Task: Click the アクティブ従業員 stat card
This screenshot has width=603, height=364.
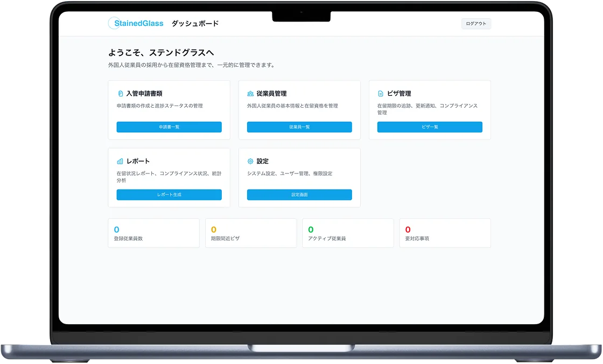Action: [348, 233]
